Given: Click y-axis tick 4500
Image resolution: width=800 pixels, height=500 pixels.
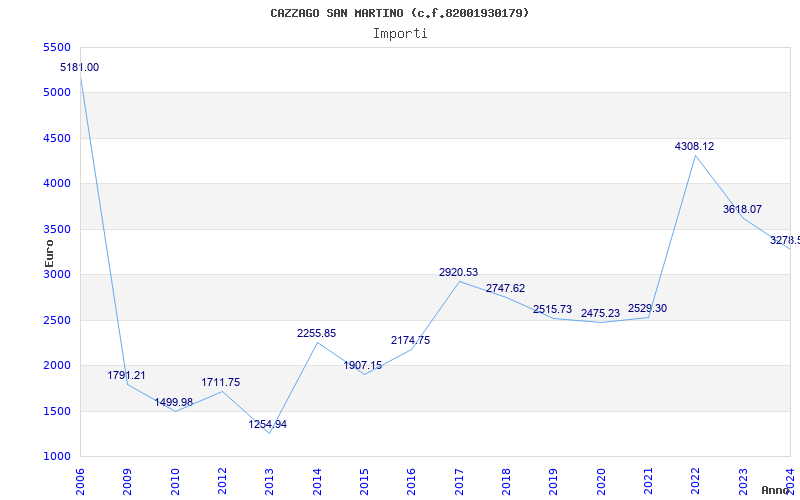Looking at the screenshot, I should tap(57, 138).
